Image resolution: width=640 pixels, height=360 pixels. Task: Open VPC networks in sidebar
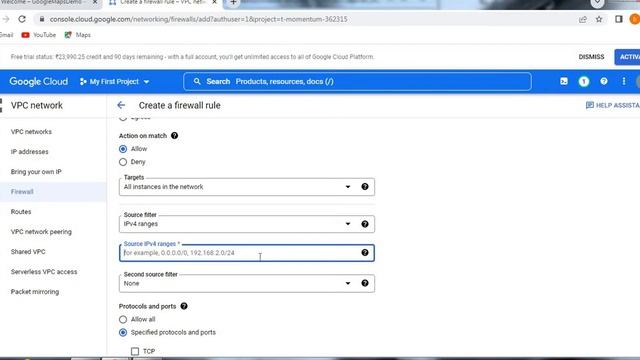coord(31,132)
